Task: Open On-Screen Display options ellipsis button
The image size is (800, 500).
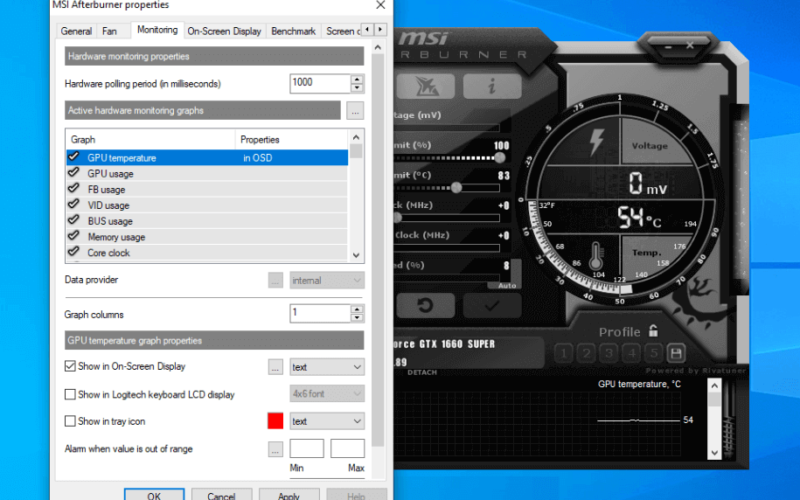Action: 276,367
